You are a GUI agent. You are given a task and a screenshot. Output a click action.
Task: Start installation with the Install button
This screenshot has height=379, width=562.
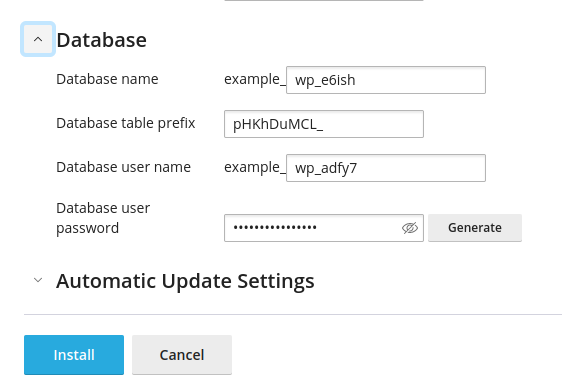point(74,355)
